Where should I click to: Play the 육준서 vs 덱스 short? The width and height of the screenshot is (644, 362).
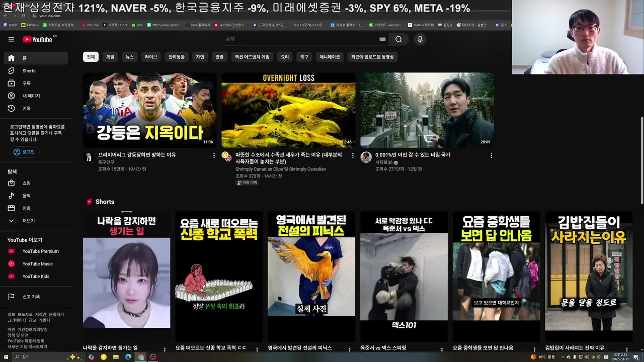tap(404, 276)
